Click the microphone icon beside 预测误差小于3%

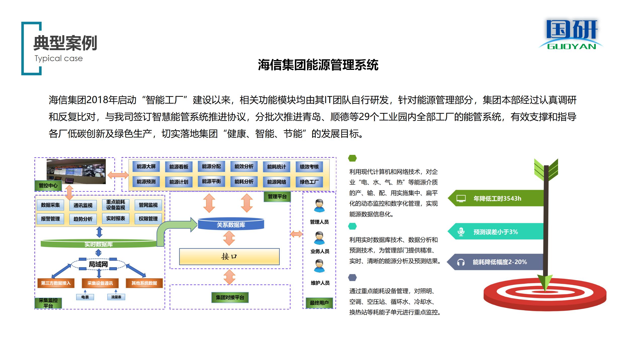pos(461,232)
